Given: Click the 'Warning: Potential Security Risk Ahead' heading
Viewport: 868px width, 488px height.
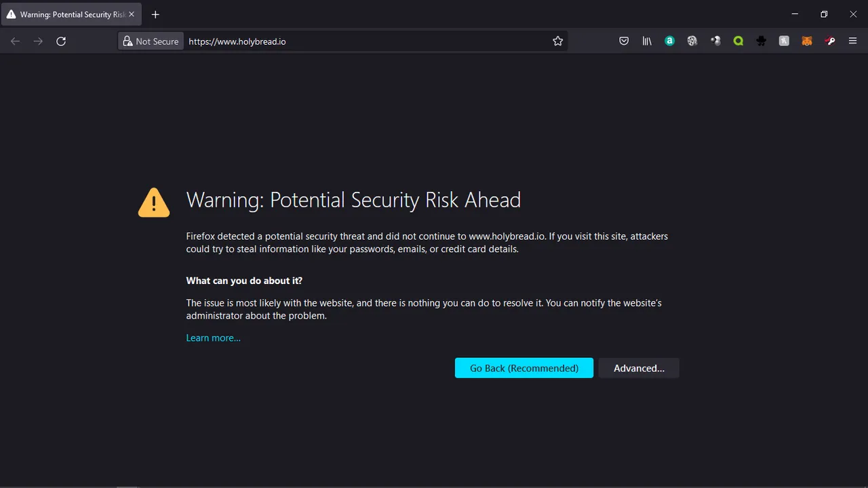Looking at the screenshot, I should coord(353,200).
